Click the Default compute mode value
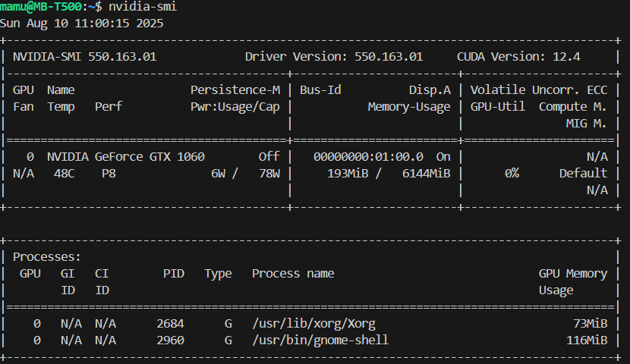Image resolution: width=630 pixels, height=364 pixels. (x=583, y=173)
